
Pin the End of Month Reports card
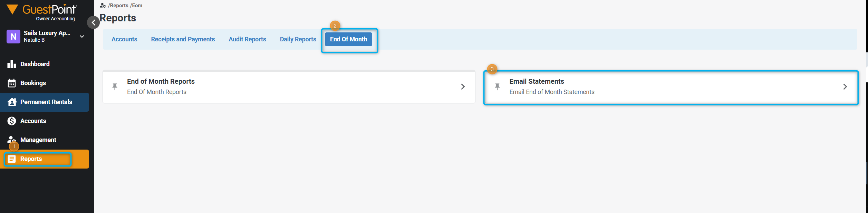point(115,87)
